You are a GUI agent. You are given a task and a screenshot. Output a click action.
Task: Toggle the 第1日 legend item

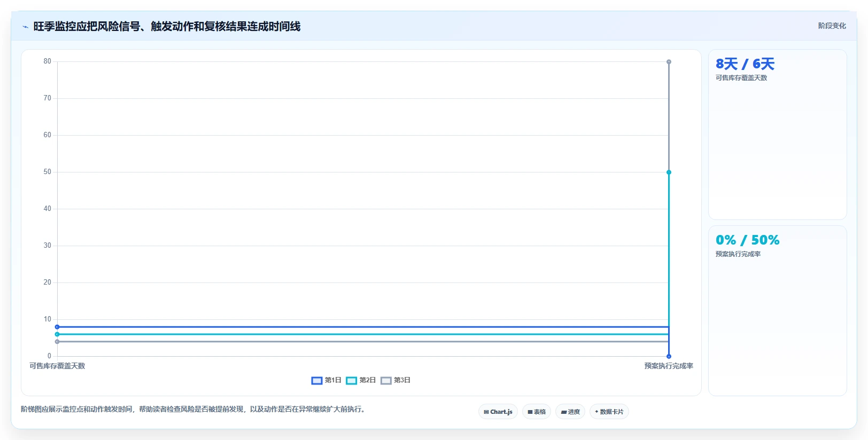(x=326, y=380)
